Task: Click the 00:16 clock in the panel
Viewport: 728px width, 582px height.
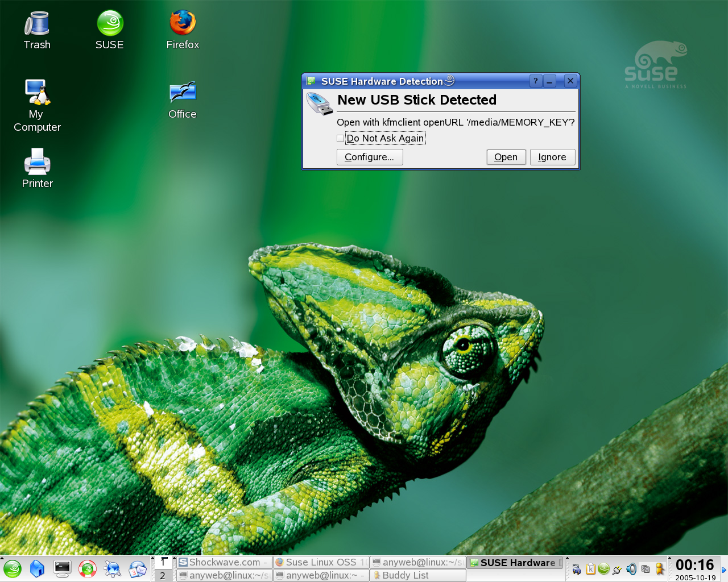Action: 694,565
